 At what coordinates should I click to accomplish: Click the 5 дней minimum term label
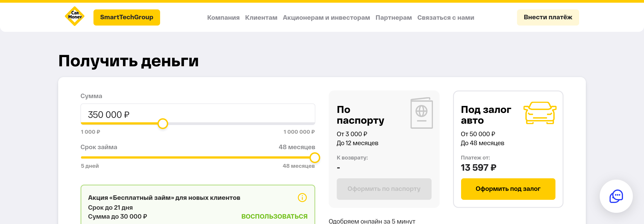click(90, 166)
